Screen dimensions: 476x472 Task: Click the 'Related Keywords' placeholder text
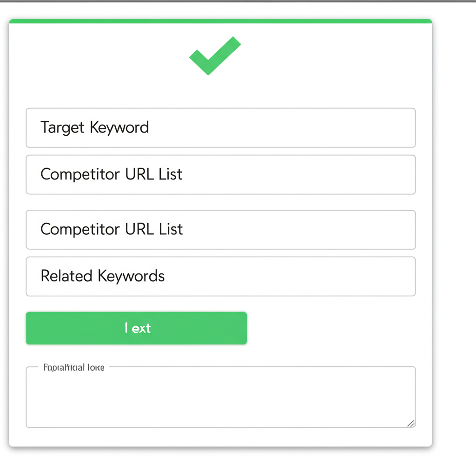(x=103, y=276)
